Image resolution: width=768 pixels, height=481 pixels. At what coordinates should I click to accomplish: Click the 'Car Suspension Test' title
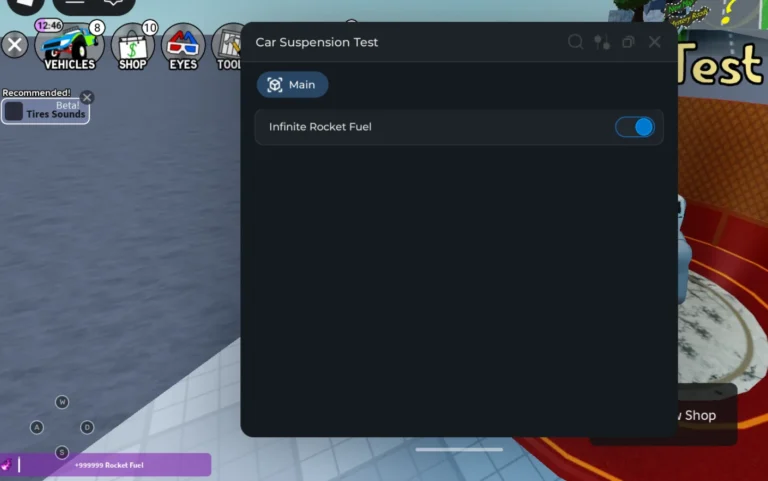tap(316, 42)
